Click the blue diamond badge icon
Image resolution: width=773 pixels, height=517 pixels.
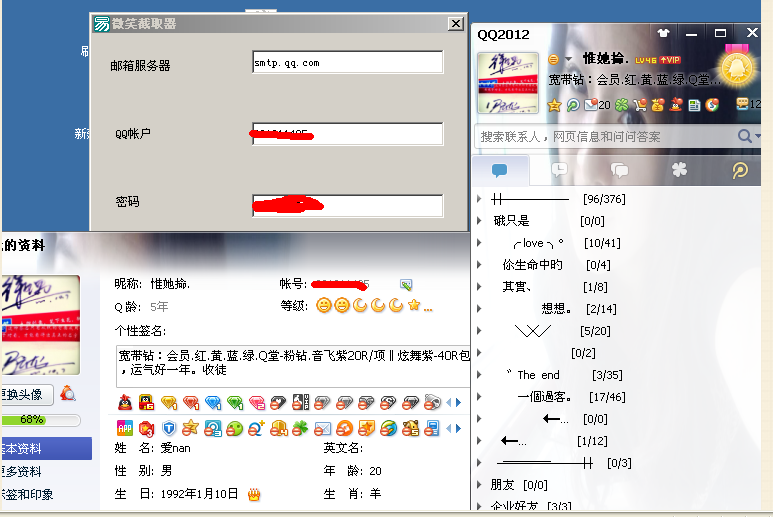(x=213, y=403)
